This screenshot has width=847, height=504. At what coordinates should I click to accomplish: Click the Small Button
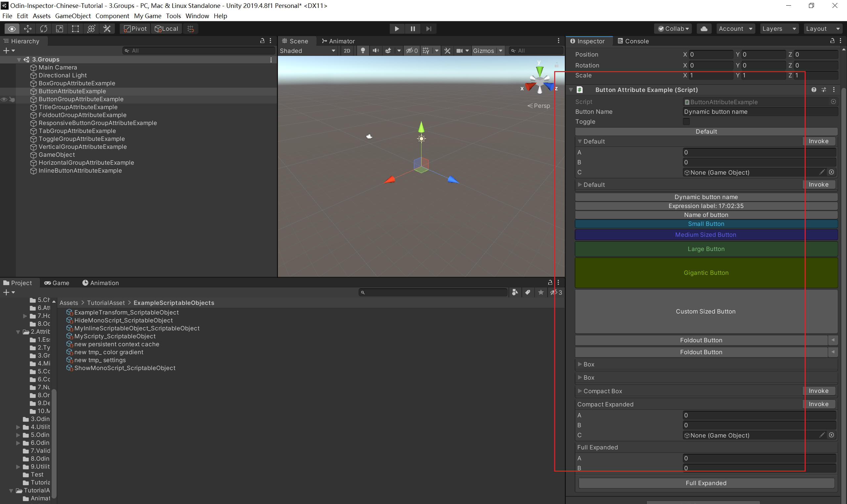[706, 224]
